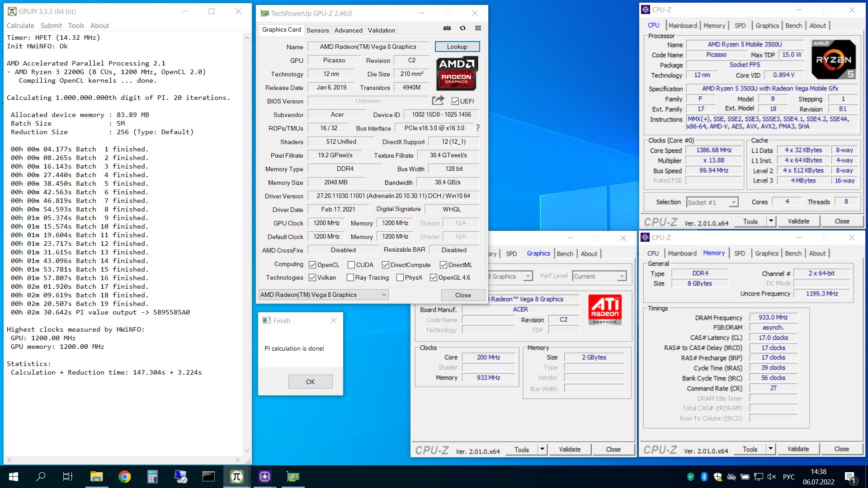Click the battery tray icon
This screenshot has height=488, width=868.
[745, 477]
